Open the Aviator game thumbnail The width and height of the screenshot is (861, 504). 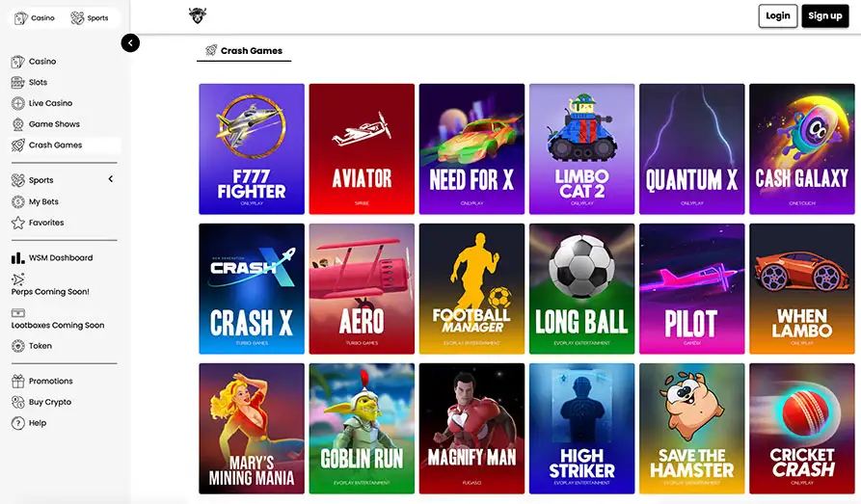362,148
